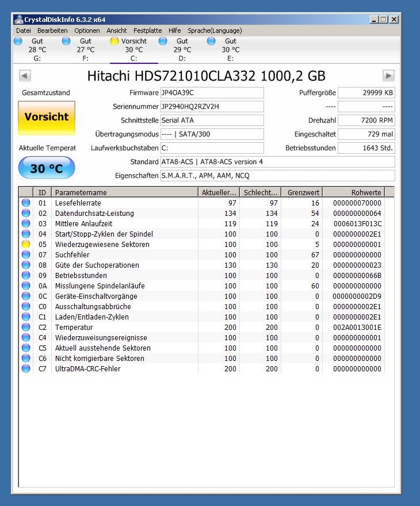Select the F: drive tab
Viewport: 420px width, 506px height.
[x=86, y=50]
